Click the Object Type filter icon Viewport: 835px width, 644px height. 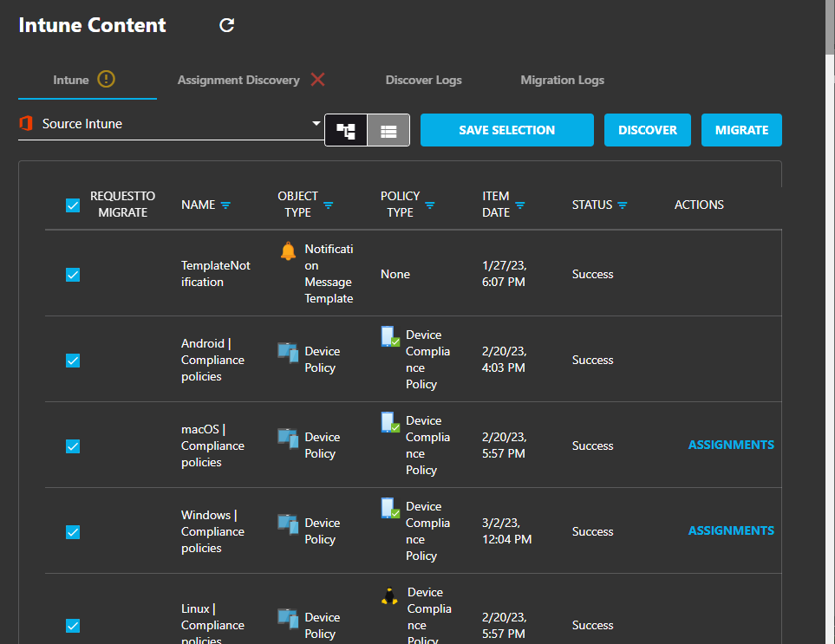point(329,205)
